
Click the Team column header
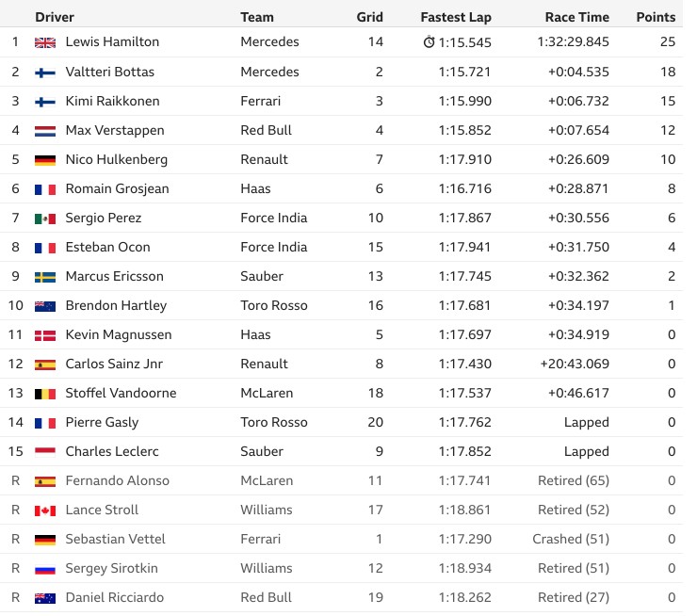[x=257, y=17]
